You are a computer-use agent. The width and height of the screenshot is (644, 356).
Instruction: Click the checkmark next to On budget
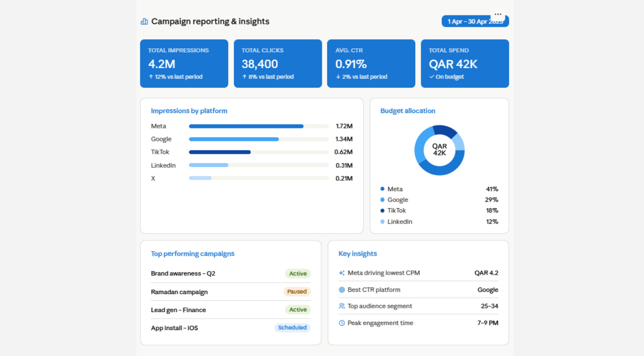click(x=432, y=77)
